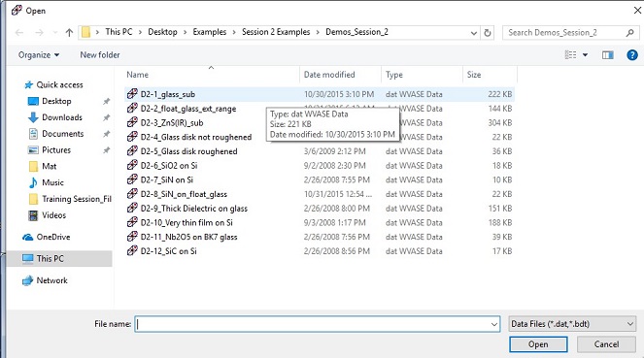Create a New folder
Viewport: 644px width, 358px height.
click(x=100, y=55)
